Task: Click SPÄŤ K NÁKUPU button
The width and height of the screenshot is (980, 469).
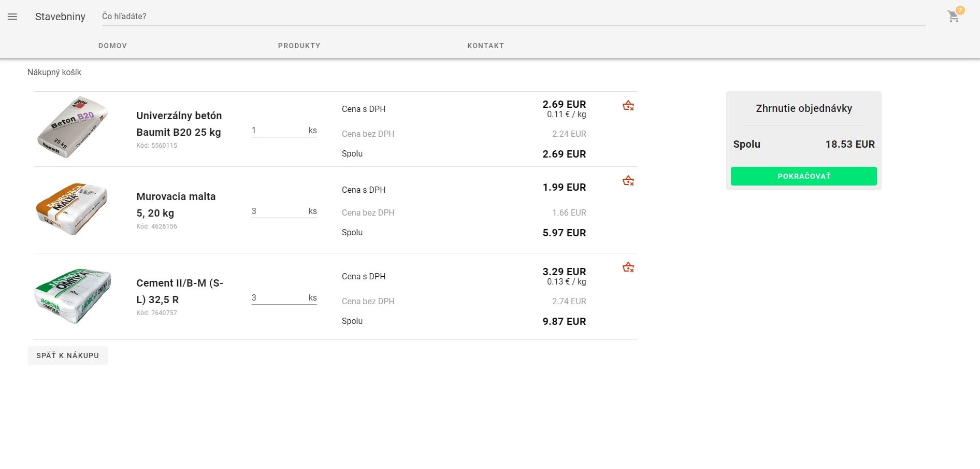Action: (x=67, y=356)
